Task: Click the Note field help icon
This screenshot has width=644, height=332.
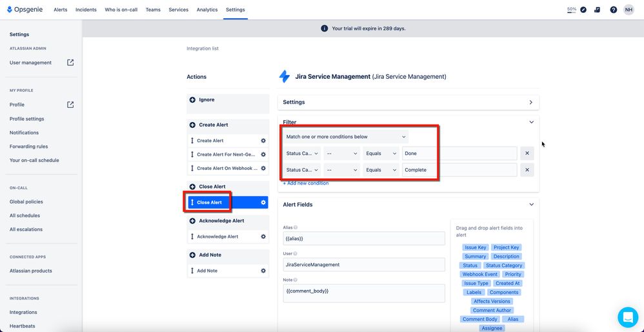Action: point(296,280)
